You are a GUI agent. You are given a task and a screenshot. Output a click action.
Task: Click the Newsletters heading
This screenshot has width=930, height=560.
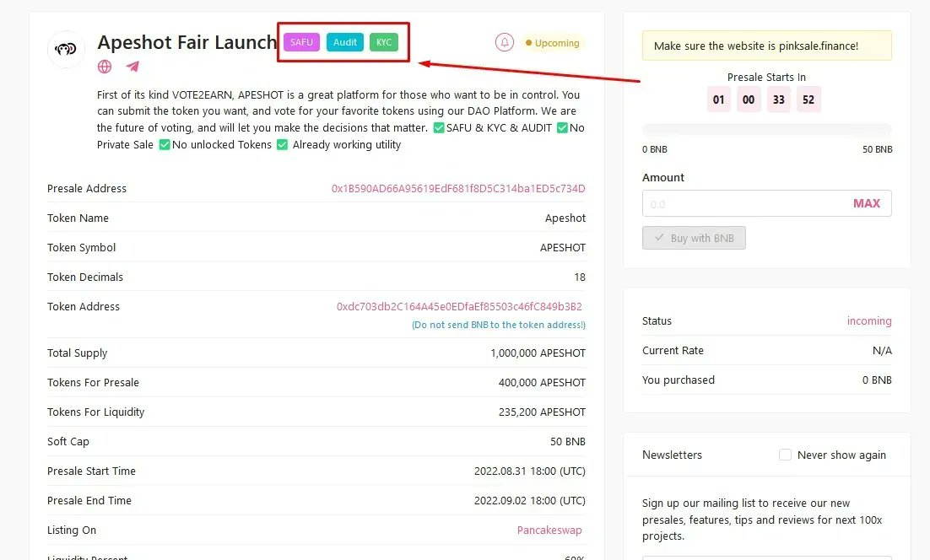point(672,455)
